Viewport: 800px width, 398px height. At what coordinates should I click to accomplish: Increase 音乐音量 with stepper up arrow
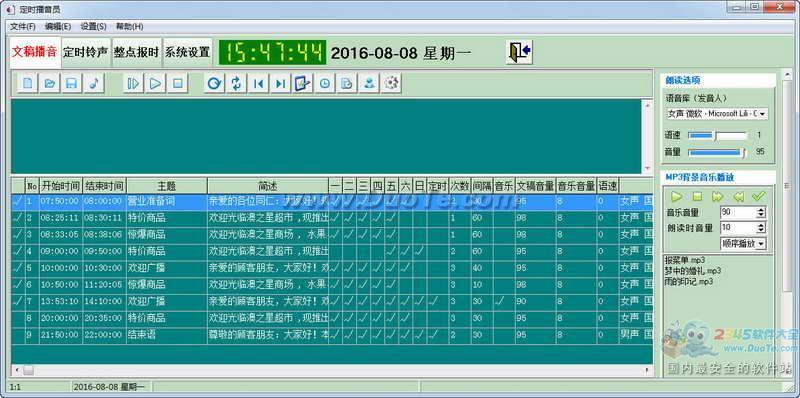click(761, 209)
